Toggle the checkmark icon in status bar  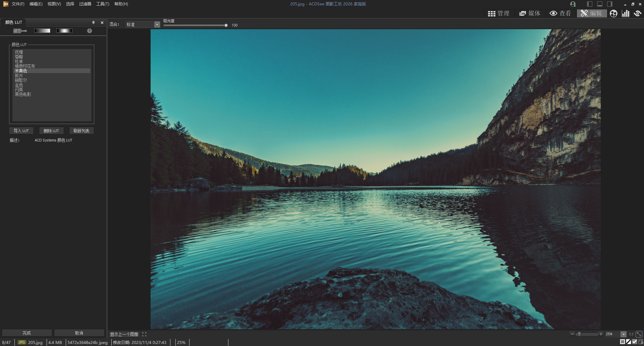pos(635,342)
